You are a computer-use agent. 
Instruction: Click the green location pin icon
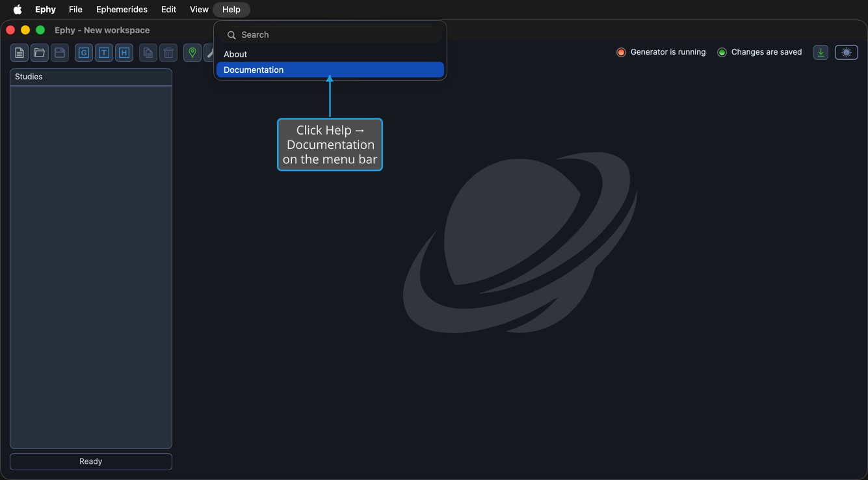[192, 53]
